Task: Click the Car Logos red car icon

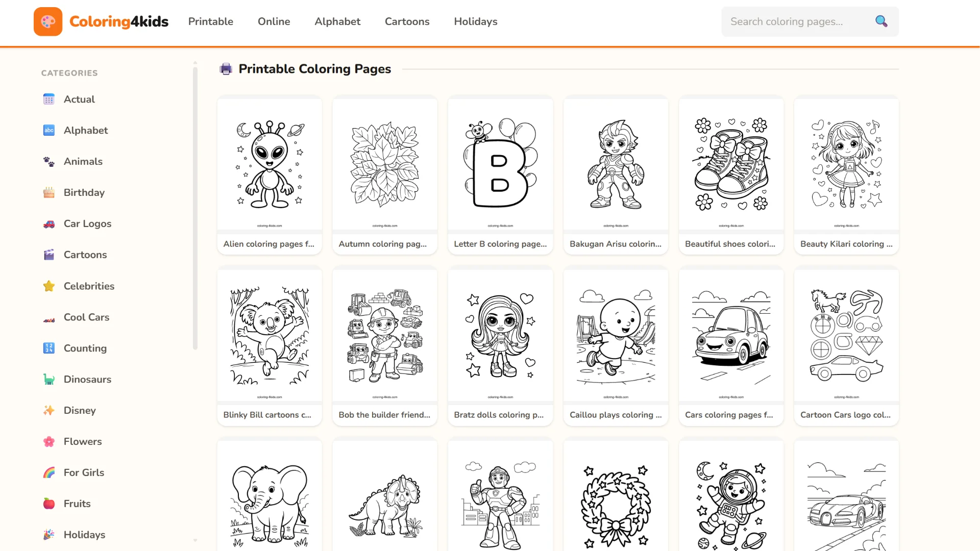Action: point(49,223)
